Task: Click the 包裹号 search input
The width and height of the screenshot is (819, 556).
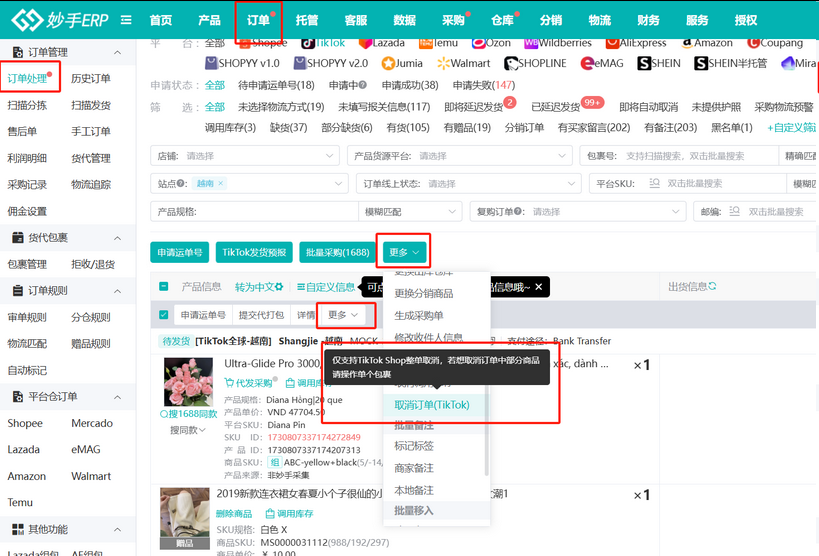Action: 700,156
